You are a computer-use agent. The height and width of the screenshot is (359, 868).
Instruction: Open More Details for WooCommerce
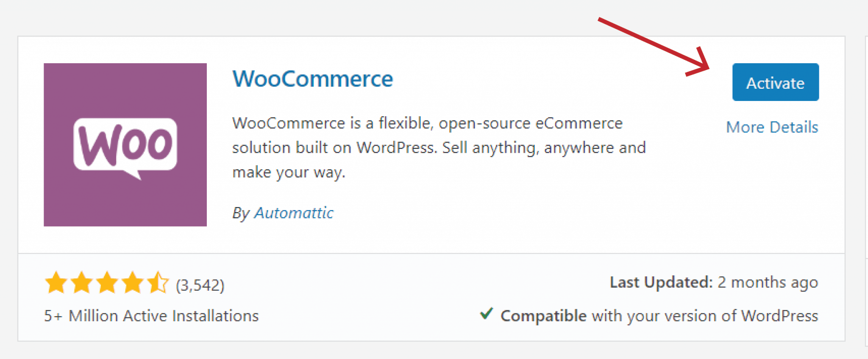tap(772, 127)
